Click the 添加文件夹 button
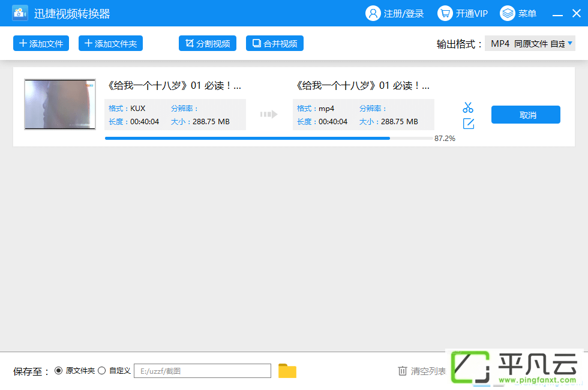 (x=110, y=43)
